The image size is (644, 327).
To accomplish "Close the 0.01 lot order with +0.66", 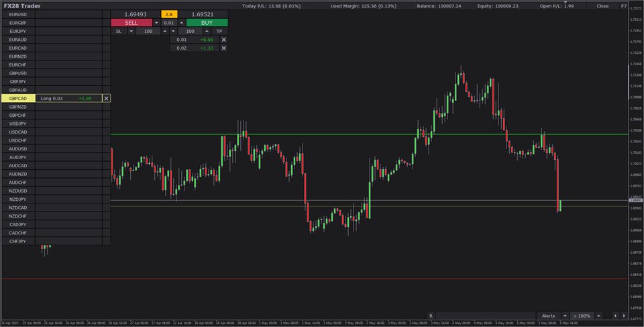I will tap(224, 40).
